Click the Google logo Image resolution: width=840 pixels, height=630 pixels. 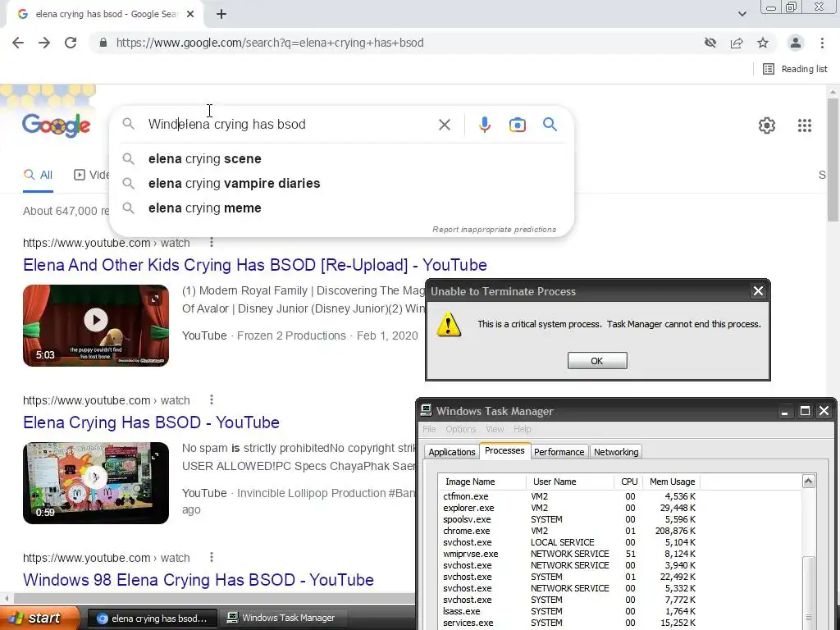point(57,126)
